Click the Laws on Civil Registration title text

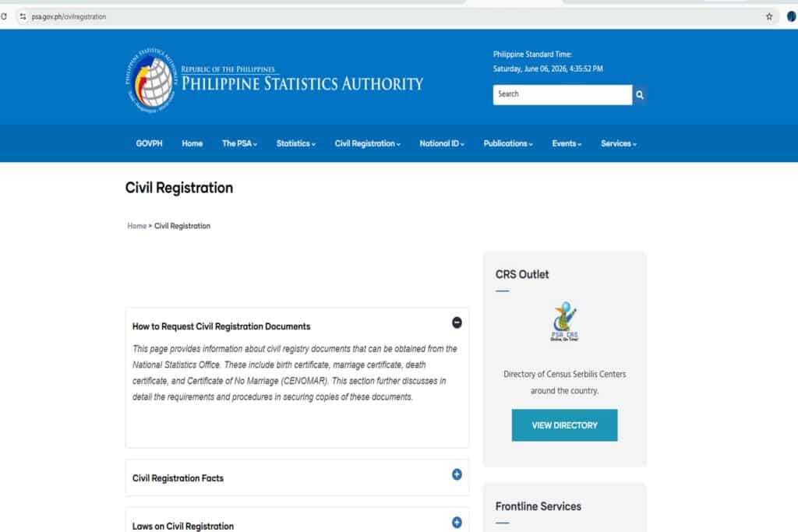click(182, 526)
